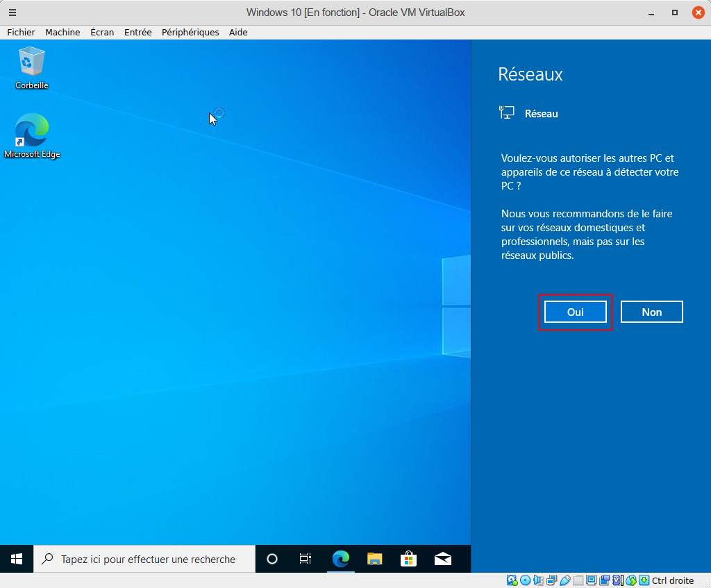
Task: Open the Écran menu
Action: tap(102, 32)
